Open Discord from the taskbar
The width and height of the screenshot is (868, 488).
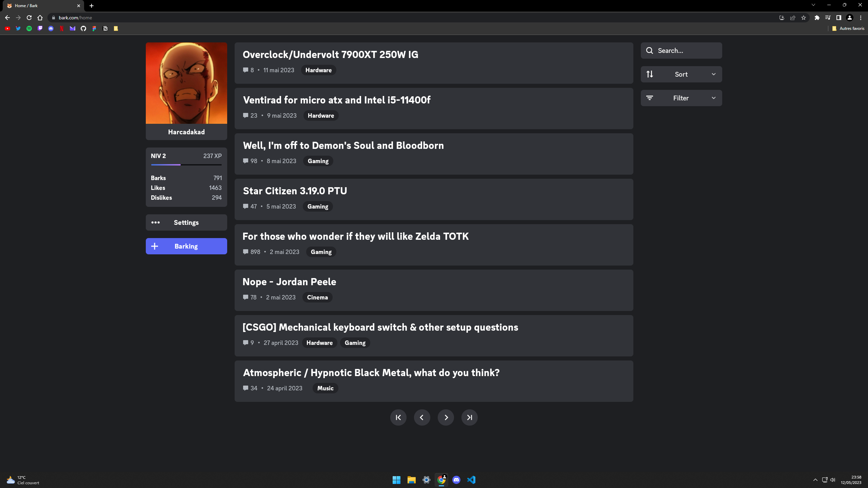pyautogui.click(x=456, y=480)
